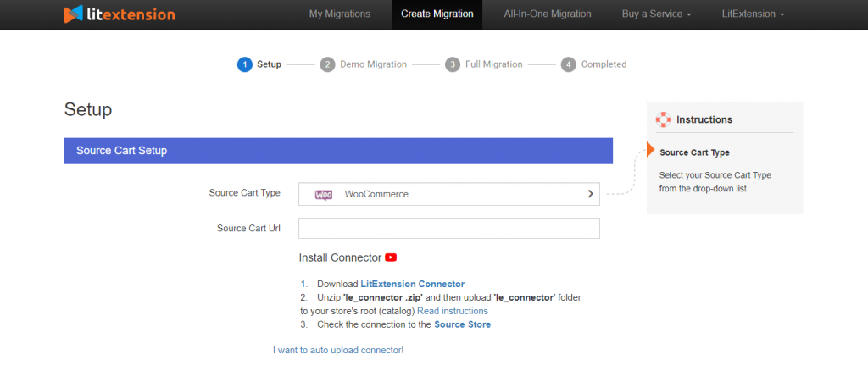Open the Create Migration tab
Viewport: 868px width, 371px height.
pos(437,14)
